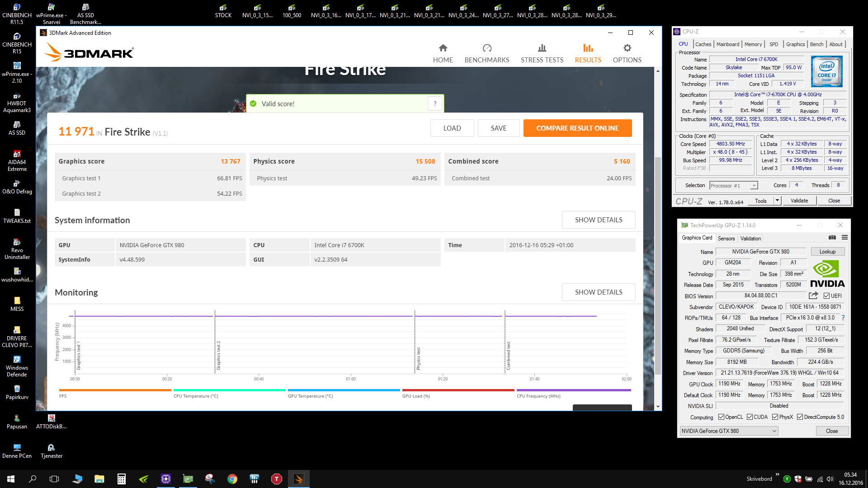
Task: Switch to the Bench tab in CPU-Z
Action: tap(816, 44)
